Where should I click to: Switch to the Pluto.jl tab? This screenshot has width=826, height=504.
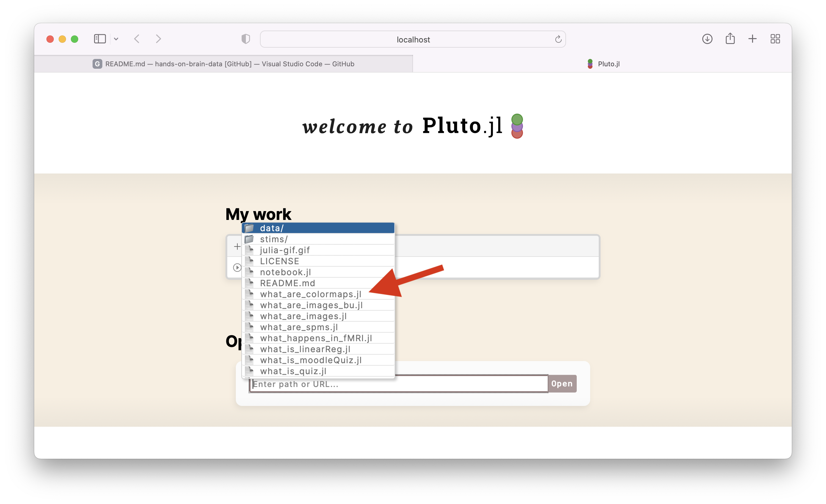click(603, 64)
